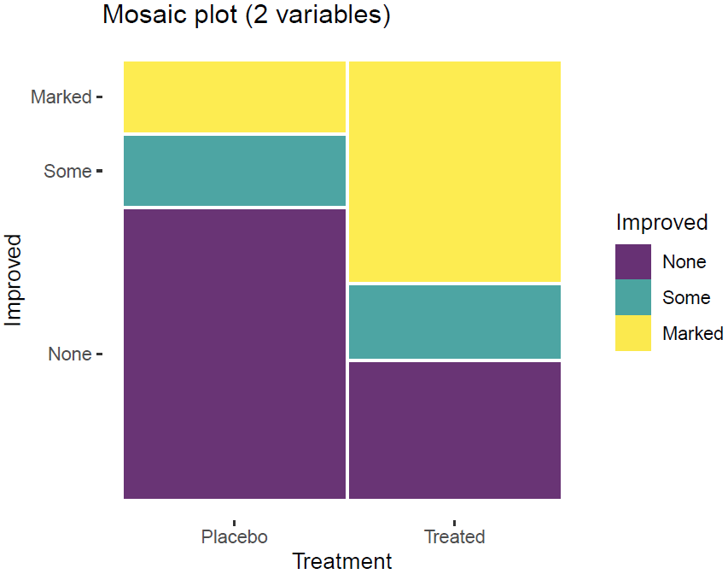Click the Marked y-axis tick label

click(61, 97)
